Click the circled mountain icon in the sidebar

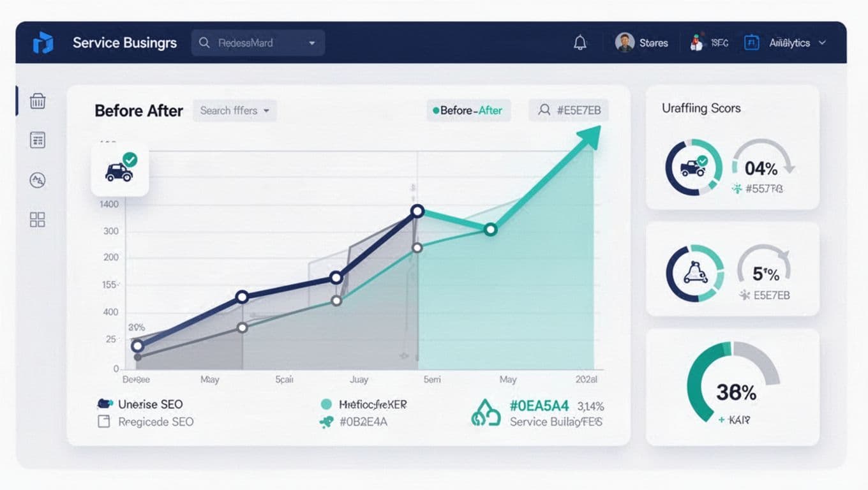coord(37,180)
